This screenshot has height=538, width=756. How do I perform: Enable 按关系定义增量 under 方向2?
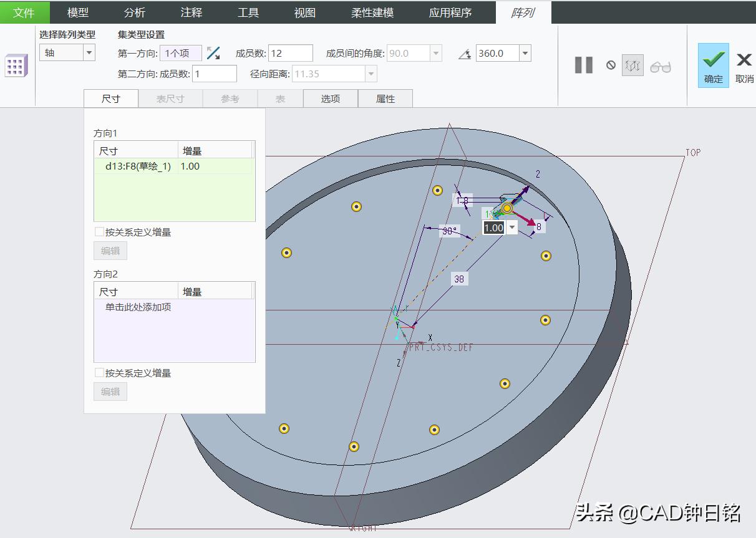(x=99, y=373)
